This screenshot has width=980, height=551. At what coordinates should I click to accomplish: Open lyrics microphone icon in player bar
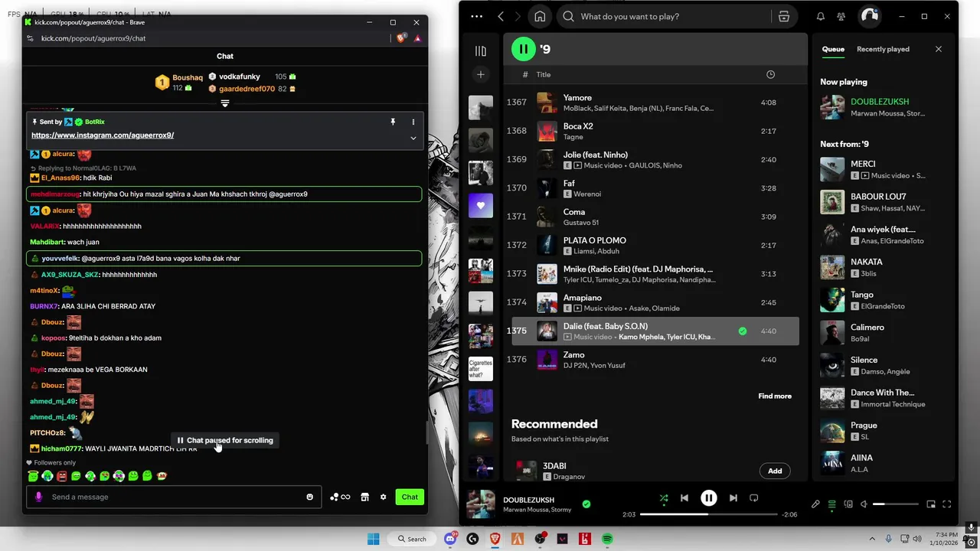815,504
